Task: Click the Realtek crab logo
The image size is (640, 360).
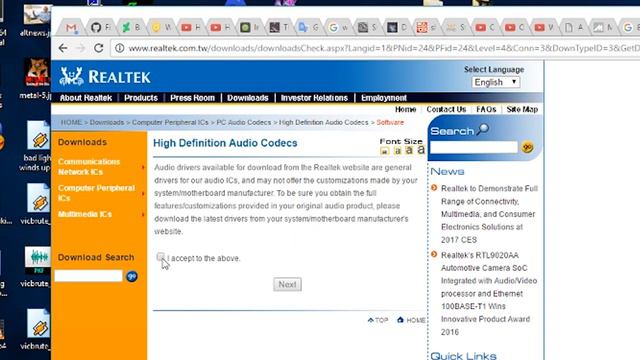Action: click(71, 76)
